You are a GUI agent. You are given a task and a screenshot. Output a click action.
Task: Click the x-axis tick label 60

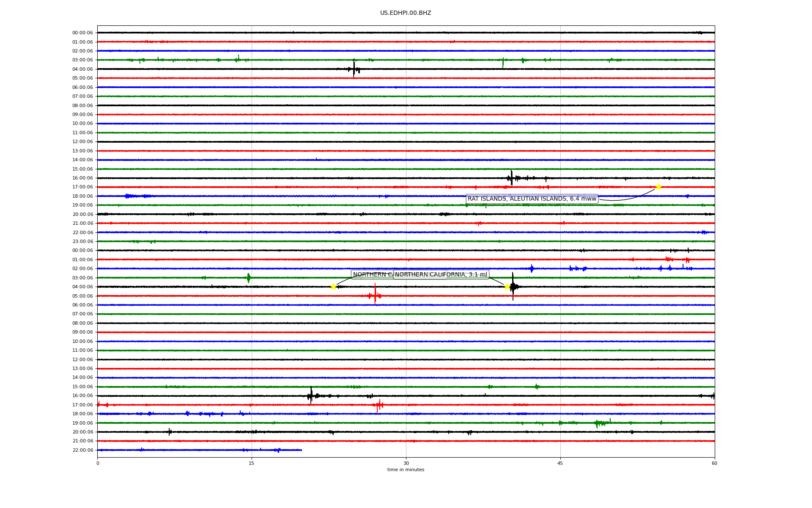[x=714, y=463]
